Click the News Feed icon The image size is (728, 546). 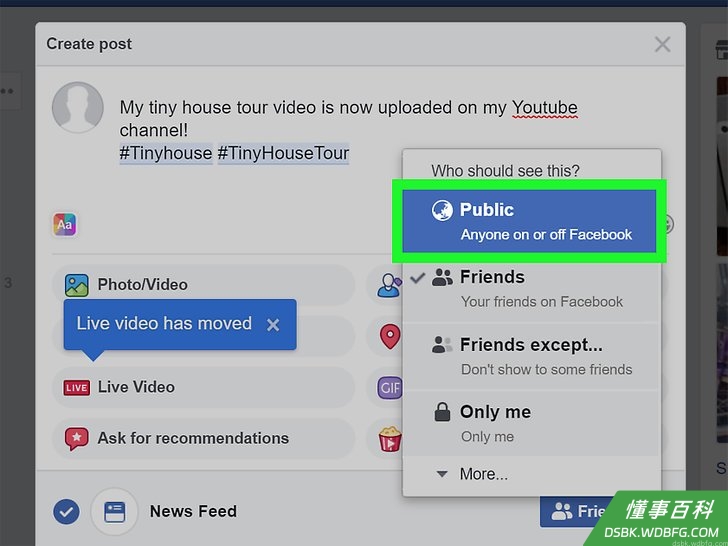click(114, 512)
